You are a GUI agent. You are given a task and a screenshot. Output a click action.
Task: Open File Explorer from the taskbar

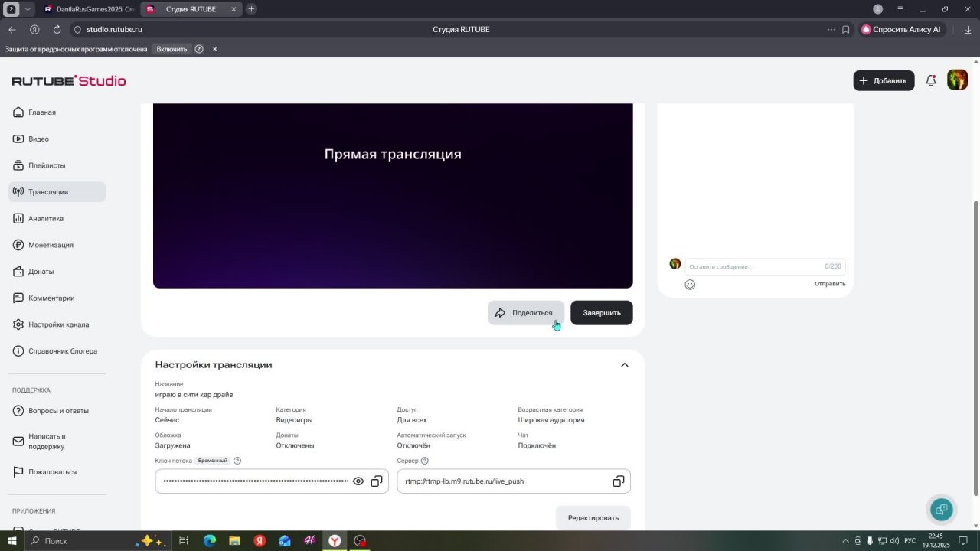click(234, 541)
